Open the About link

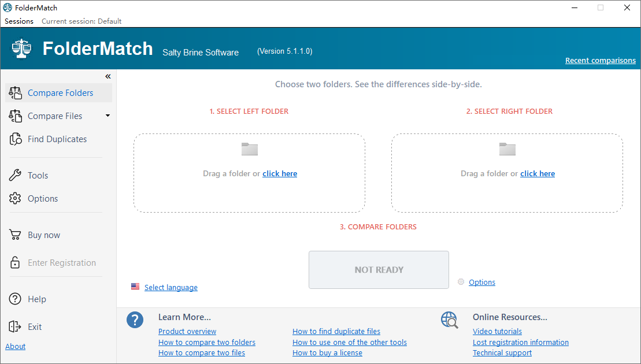coord(16,347)
